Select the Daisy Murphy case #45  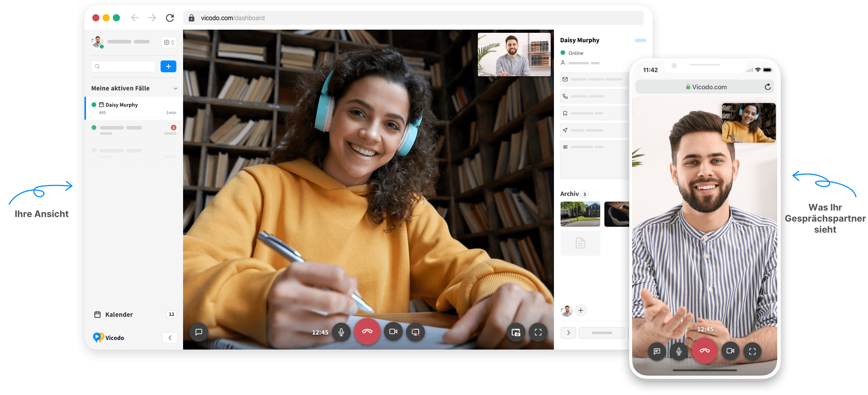[x=134, y=108]
